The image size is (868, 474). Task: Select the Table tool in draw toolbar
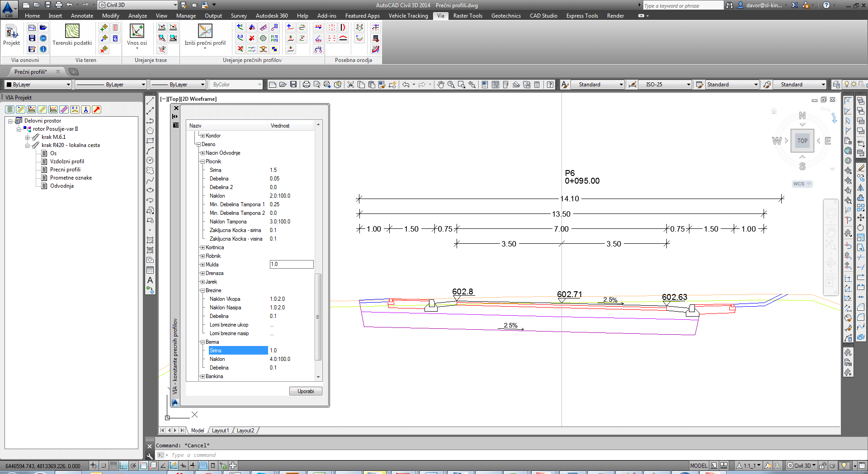pyautogui.click(x=150, y=270)
